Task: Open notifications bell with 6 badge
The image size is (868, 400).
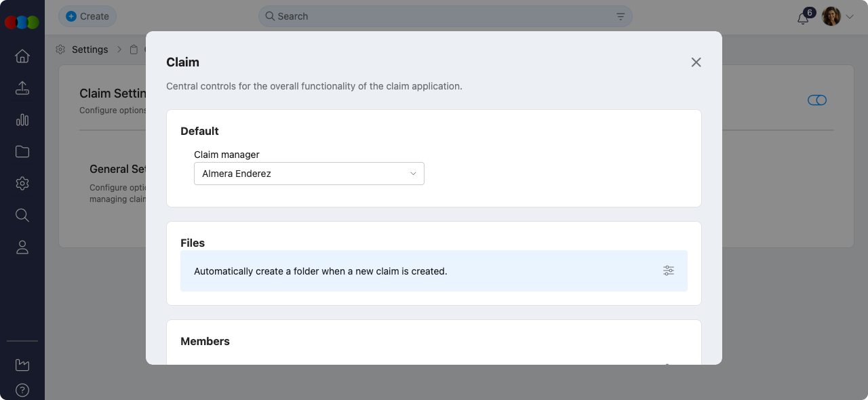Action: 803,18
